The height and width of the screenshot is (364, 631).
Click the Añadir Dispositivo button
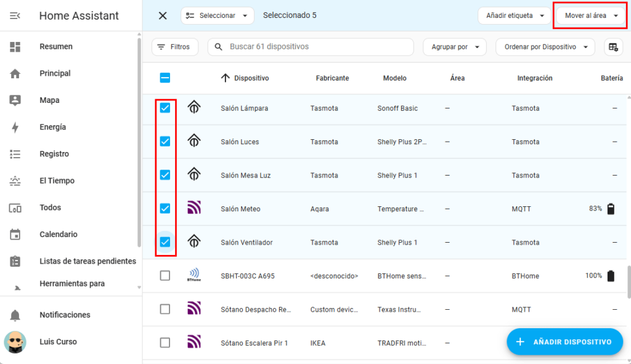[x=564, y=342]
